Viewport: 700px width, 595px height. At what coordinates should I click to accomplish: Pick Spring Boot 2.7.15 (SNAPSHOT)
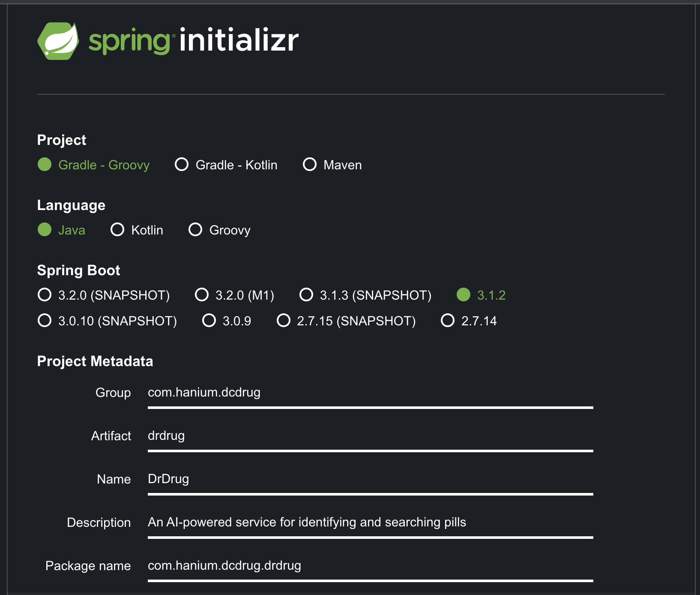pos(346,321)
